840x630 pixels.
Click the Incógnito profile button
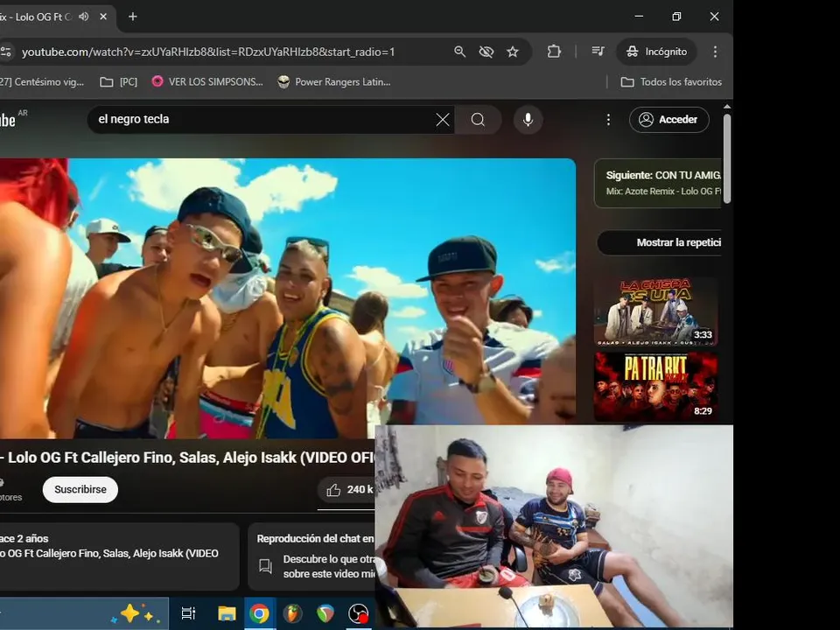[x=657, y=52]
